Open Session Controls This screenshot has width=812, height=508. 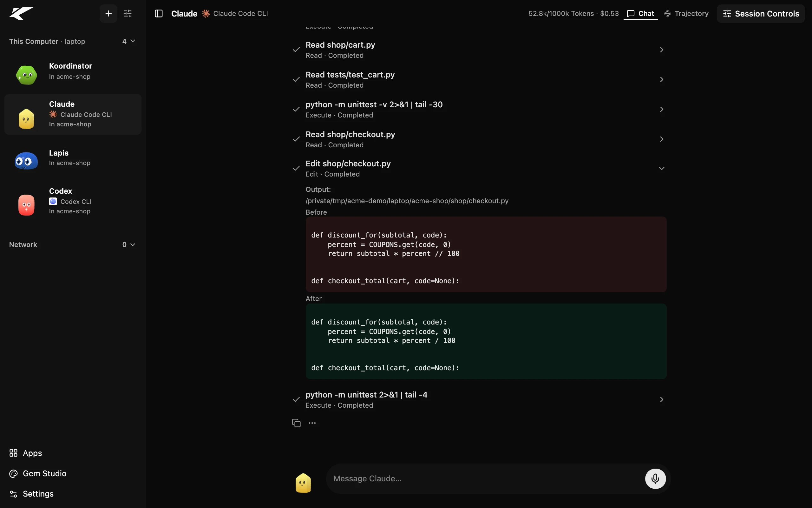(x=761, y=13)
